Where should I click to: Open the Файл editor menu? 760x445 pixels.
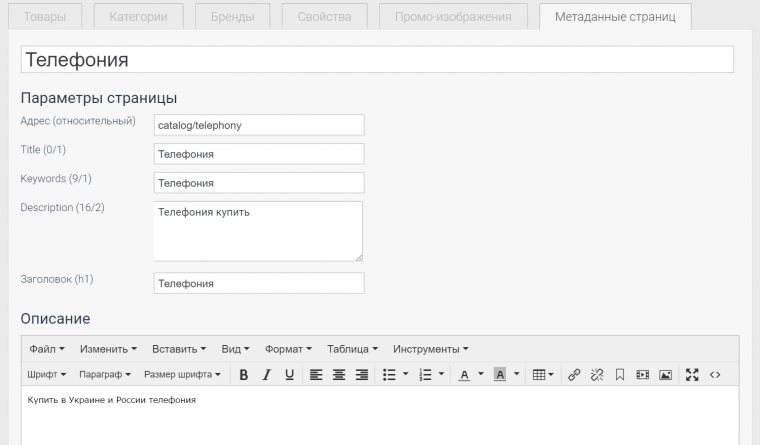point(47,349)
